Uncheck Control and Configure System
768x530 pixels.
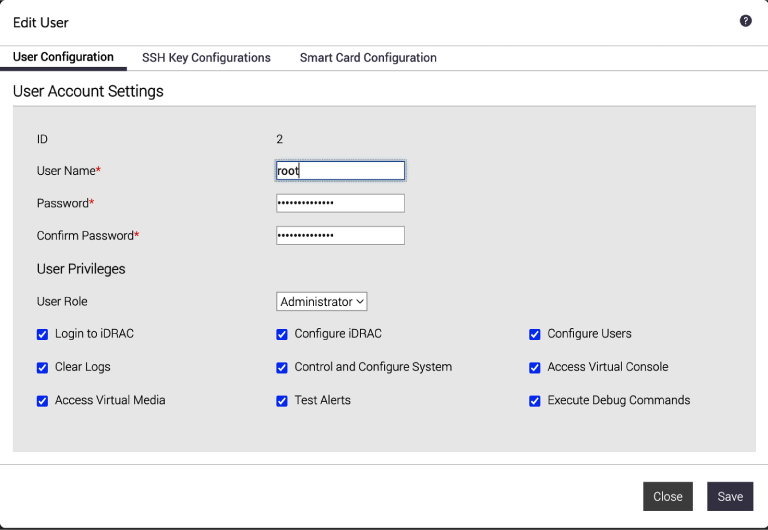(x=282, y=368)
